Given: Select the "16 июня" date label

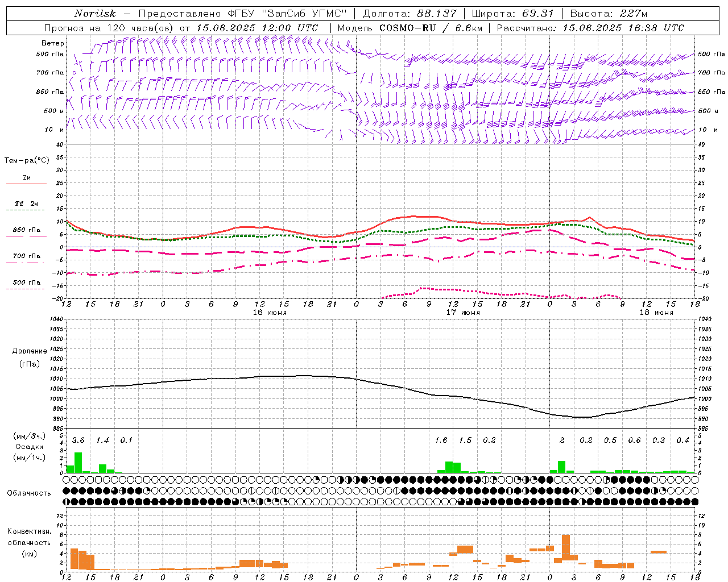Looking at the screenshot, I should coord(270,313).
